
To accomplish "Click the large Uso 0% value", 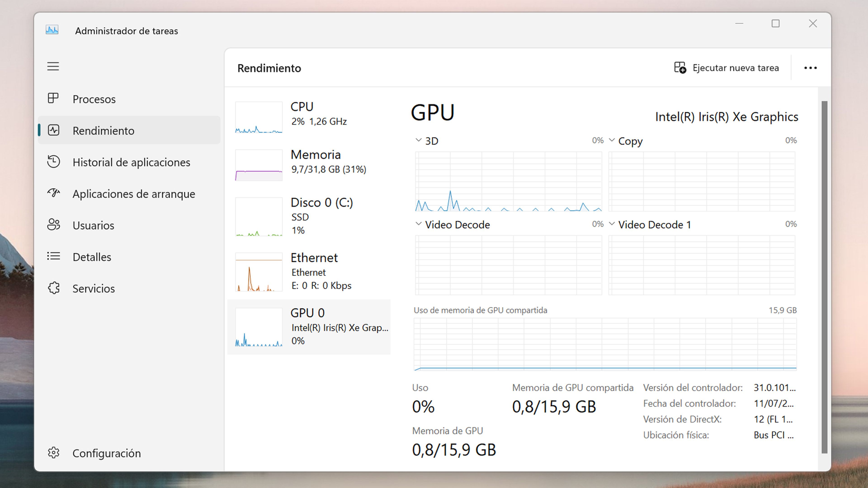I will [x=423, y=406].
